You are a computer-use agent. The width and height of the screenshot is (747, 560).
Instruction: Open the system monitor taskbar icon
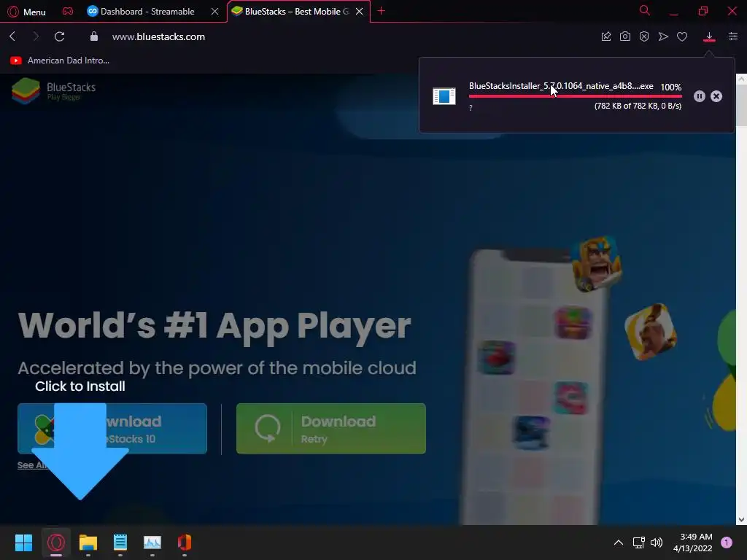[x=152, y=542]
